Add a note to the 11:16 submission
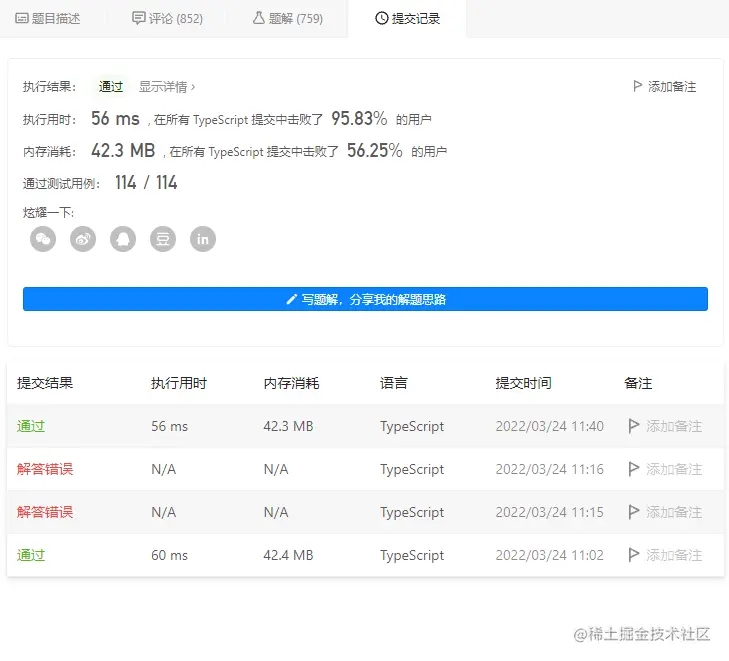 coord(665,469)
